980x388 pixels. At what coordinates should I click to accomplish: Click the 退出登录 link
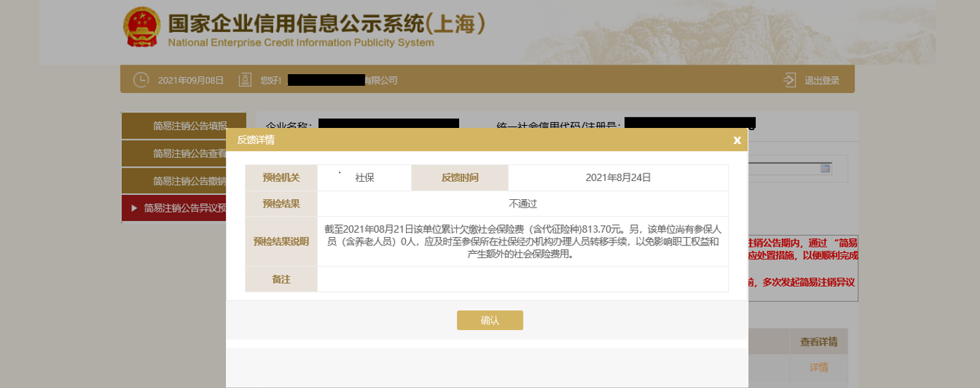click(x=821, y=80)
